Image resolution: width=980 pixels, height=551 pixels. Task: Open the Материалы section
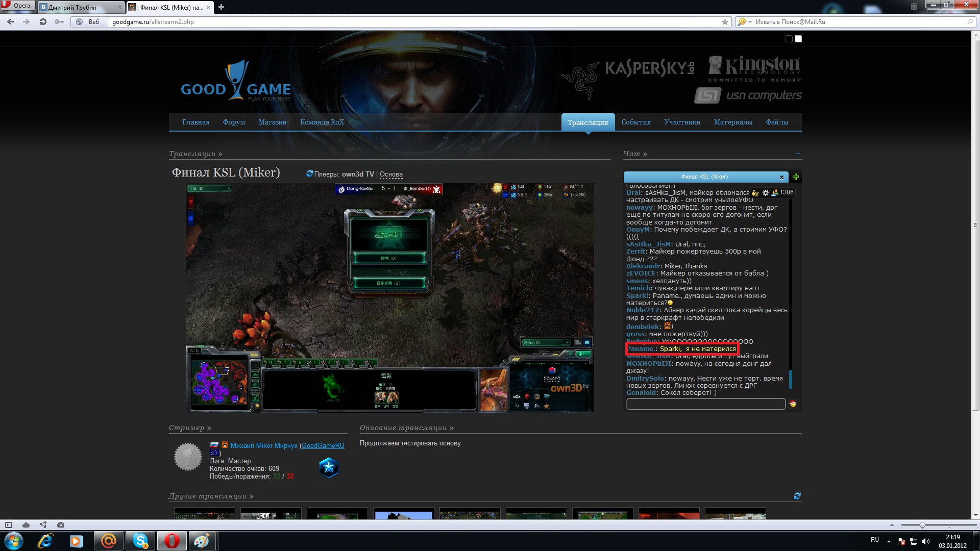pyautogui.click(x=733, y=122)
